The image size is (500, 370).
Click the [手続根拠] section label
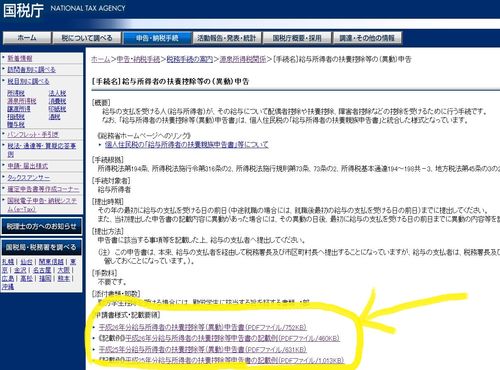point(107,160)
